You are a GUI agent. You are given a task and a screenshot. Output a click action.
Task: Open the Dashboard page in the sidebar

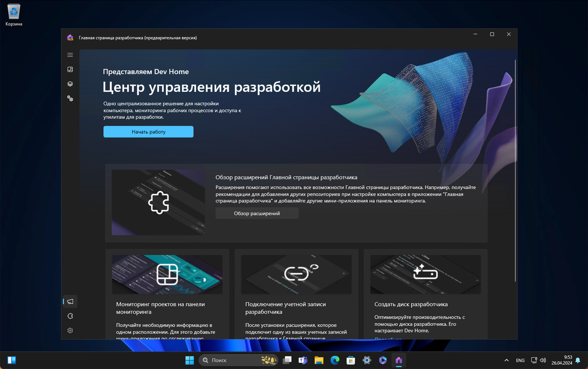pyautogui.click(x=70, y=69)
